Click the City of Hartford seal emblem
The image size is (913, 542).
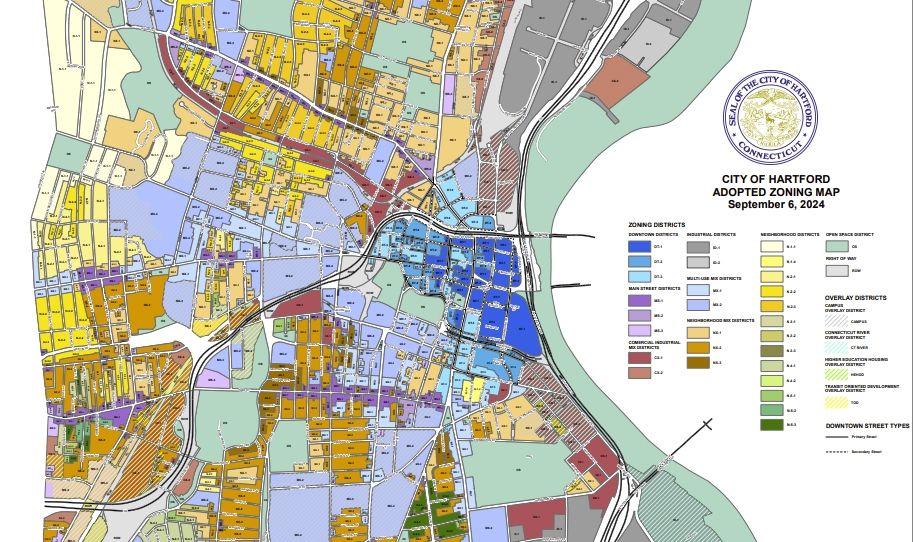click(770, 118)
